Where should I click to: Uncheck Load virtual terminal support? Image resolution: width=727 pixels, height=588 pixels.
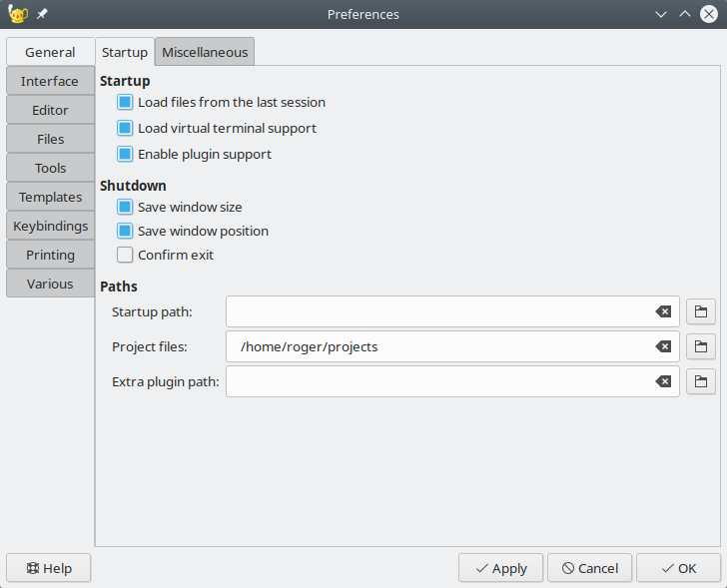[x=125, y=128]
